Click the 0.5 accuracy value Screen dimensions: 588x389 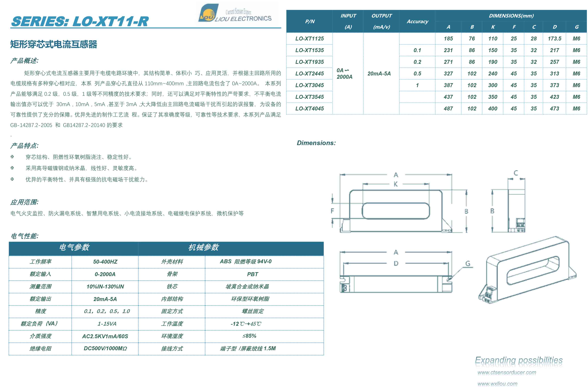417,73
